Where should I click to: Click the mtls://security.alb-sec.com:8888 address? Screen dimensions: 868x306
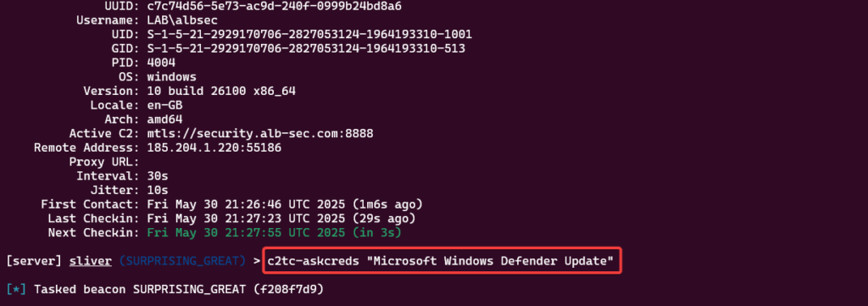coord(260,133)
